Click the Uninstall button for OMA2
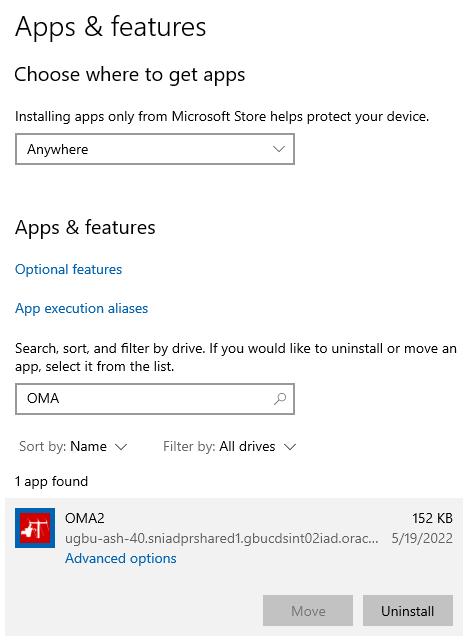463x643 pixels. (408, 611)
